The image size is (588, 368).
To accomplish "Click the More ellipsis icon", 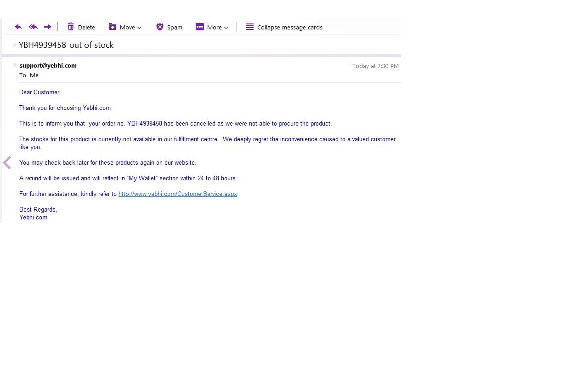I will pos(200,27).
